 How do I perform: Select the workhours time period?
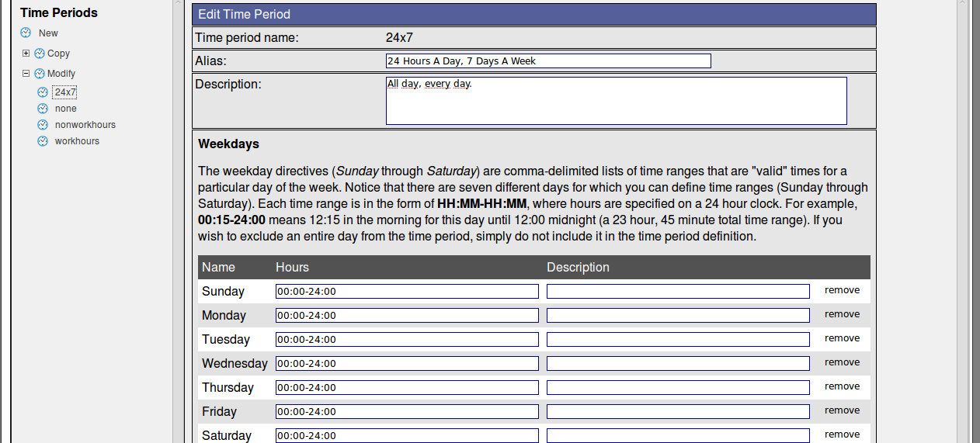[77, 141]
